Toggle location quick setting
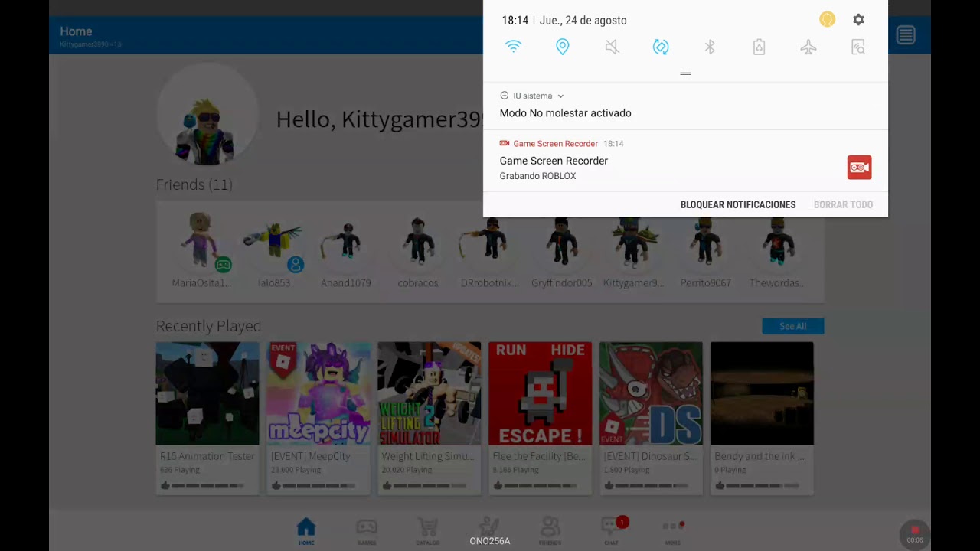 point(563,47)
